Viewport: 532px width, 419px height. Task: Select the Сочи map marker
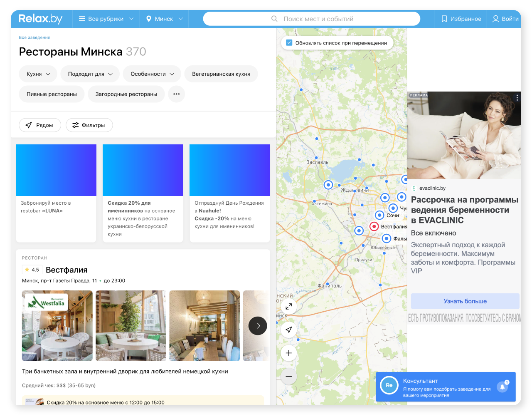(379, 215)
